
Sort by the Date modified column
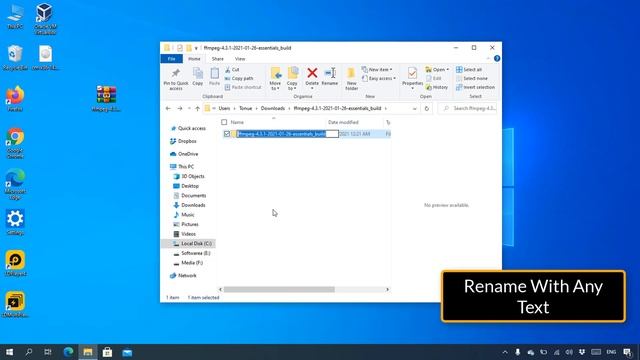pyautogui.click(x=343, y=122)
